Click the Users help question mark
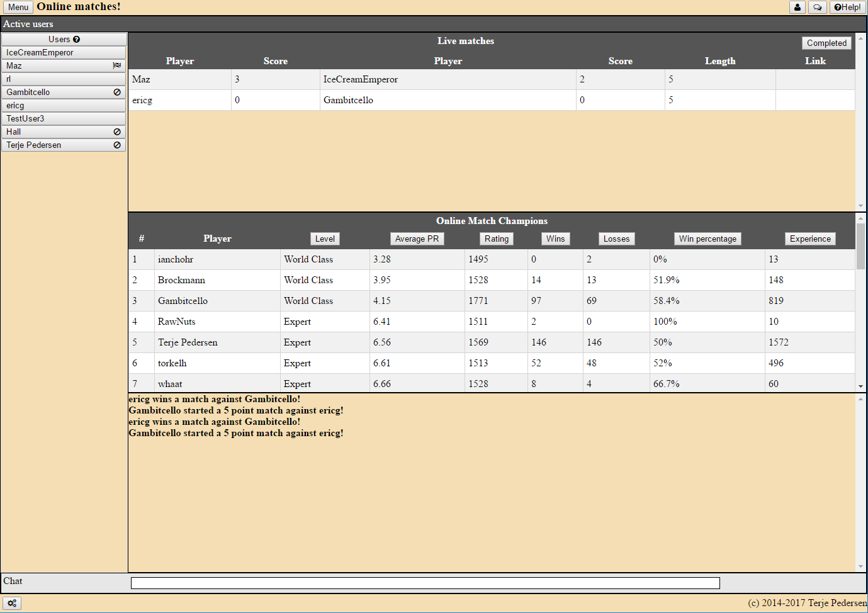This screenshot has width=868, height=613. pyautogui.click(x=76, y=39)
